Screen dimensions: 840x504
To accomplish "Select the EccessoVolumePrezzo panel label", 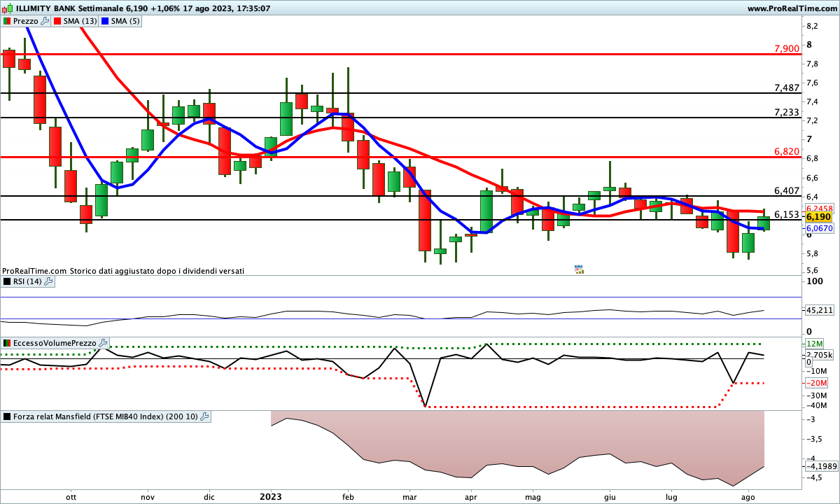I will (55, 343).
